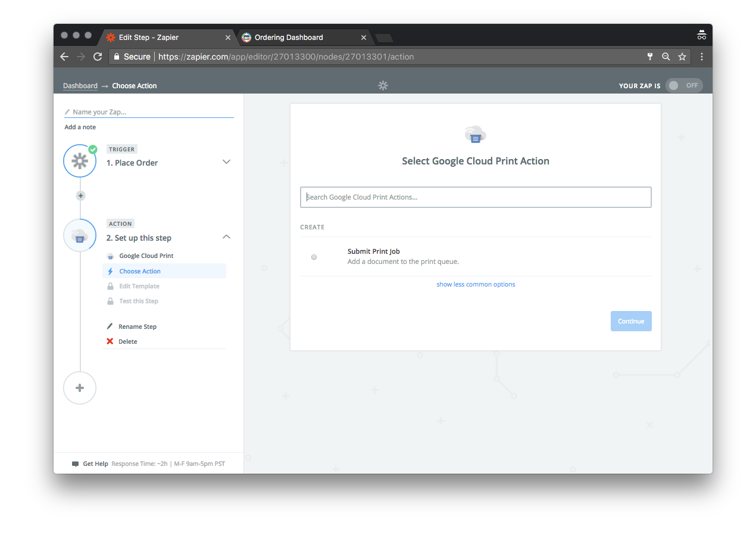
Task: Close the Ordering Dashboard tab
Action: pyautogui.click(x=364, y=38)
